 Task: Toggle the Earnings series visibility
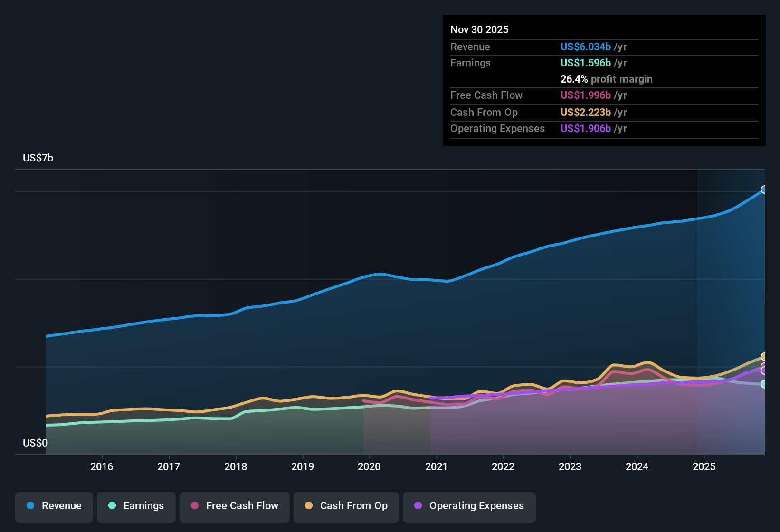(x=136, y=506)
